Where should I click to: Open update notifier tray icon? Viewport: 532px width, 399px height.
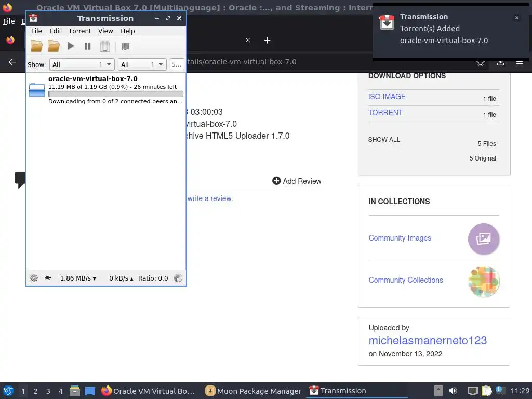[x=499, y=390]
